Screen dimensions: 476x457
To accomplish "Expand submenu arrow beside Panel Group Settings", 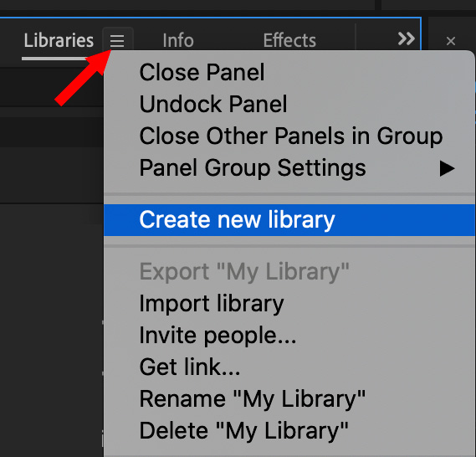I will (x=447, y=168).
